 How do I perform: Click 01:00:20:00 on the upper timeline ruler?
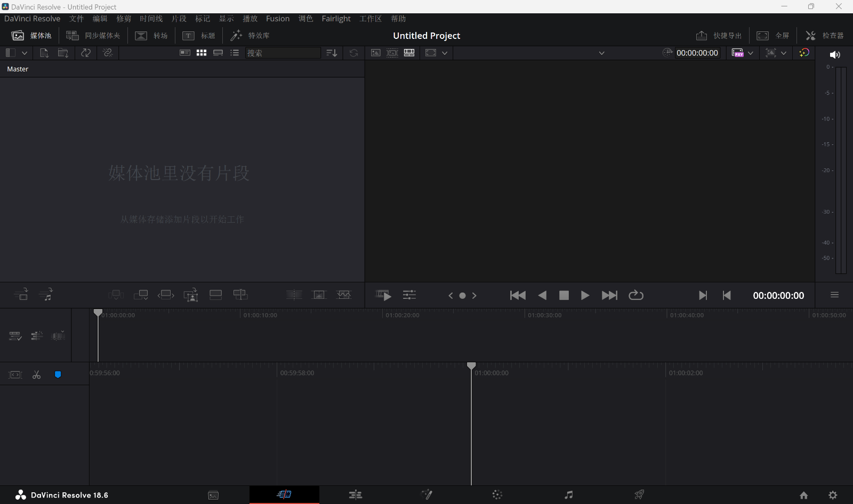402,315
